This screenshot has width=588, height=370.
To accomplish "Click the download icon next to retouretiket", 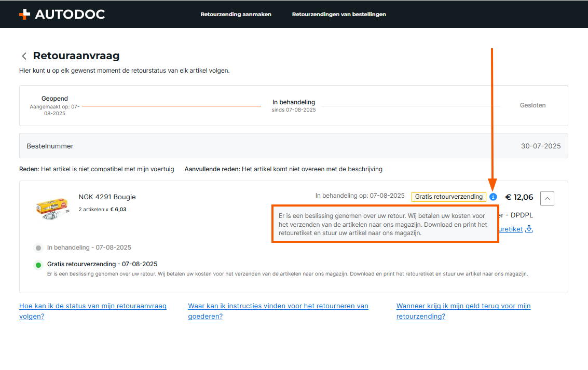I will pyautogui.click(x=529, y=229).
